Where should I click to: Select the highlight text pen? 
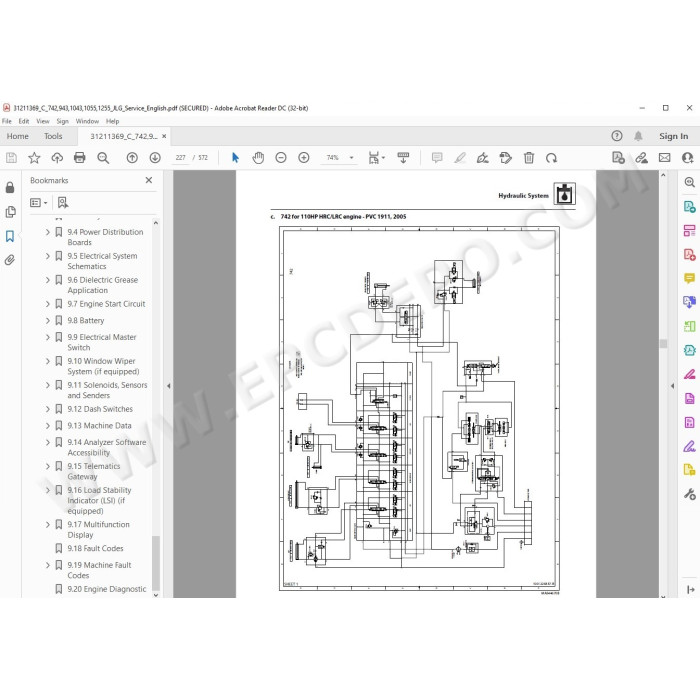point(460,158)
